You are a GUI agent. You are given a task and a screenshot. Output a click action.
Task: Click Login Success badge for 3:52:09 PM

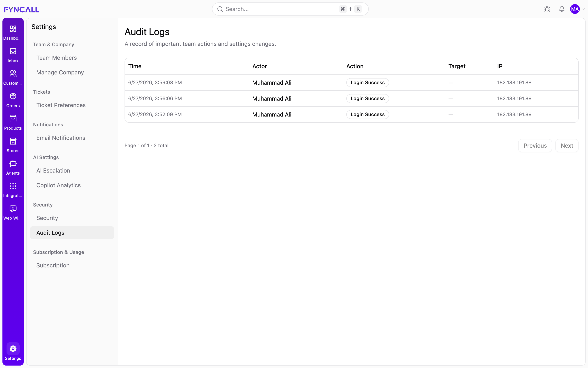(368, 114)
